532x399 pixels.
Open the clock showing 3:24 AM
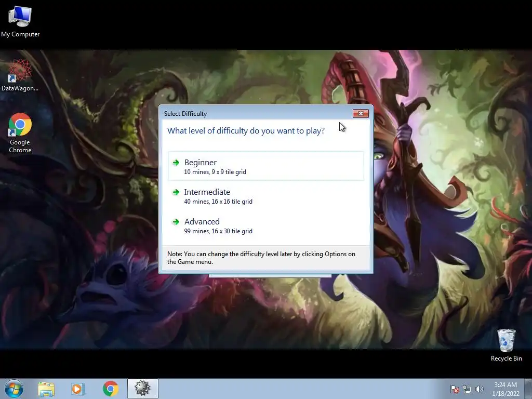click(x=506, y=389)
